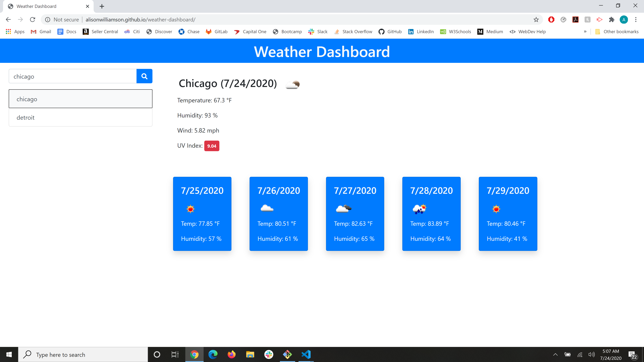Click the Not secure site info icon
The height and width of the screenshot is (362, 644).
(47, 19)
